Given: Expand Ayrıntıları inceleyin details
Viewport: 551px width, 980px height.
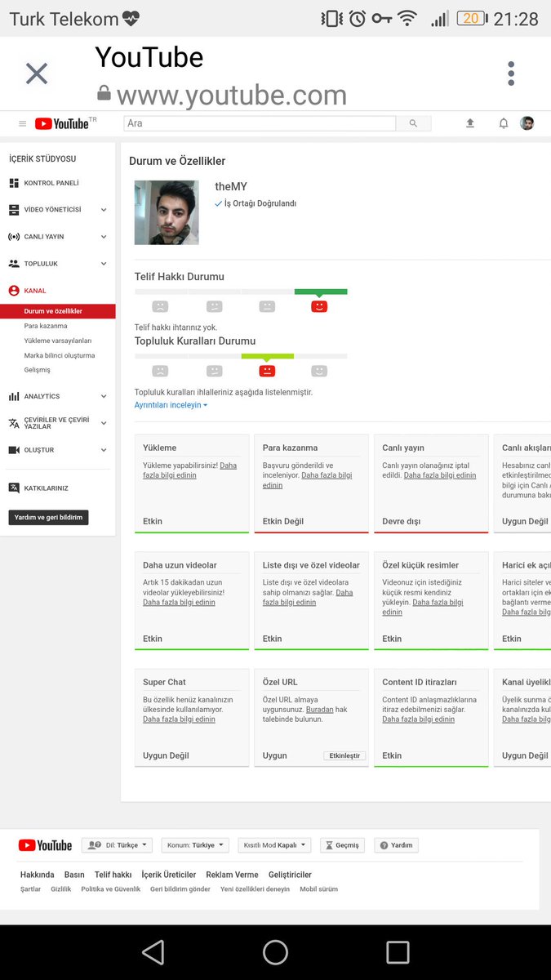Looking at the screenshot, I should (171, 405).
